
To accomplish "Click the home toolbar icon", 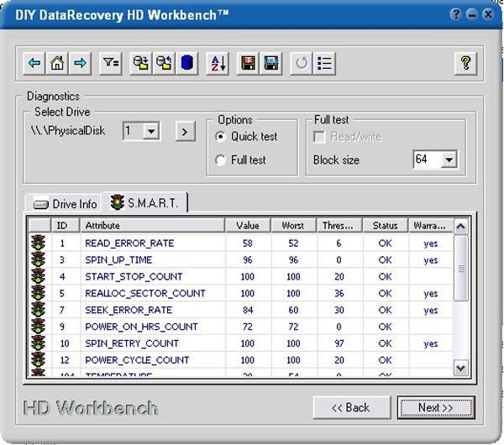I will [x=57, y=63].
